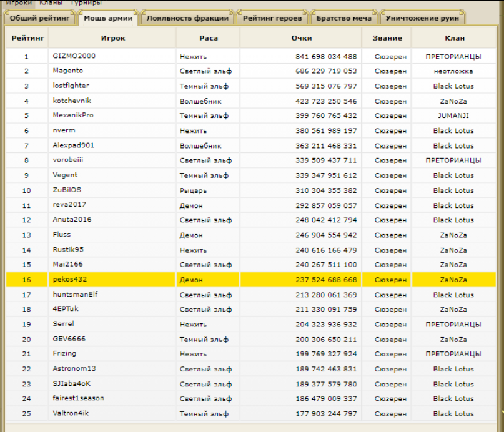
Task: Open the Кланы menu item
Action: 51,3
